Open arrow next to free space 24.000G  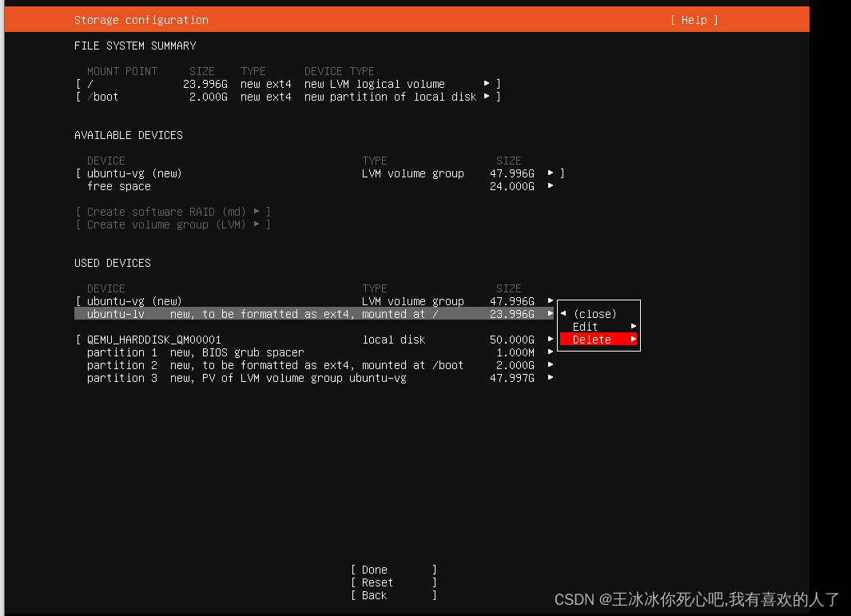click(x=551, y=186)
